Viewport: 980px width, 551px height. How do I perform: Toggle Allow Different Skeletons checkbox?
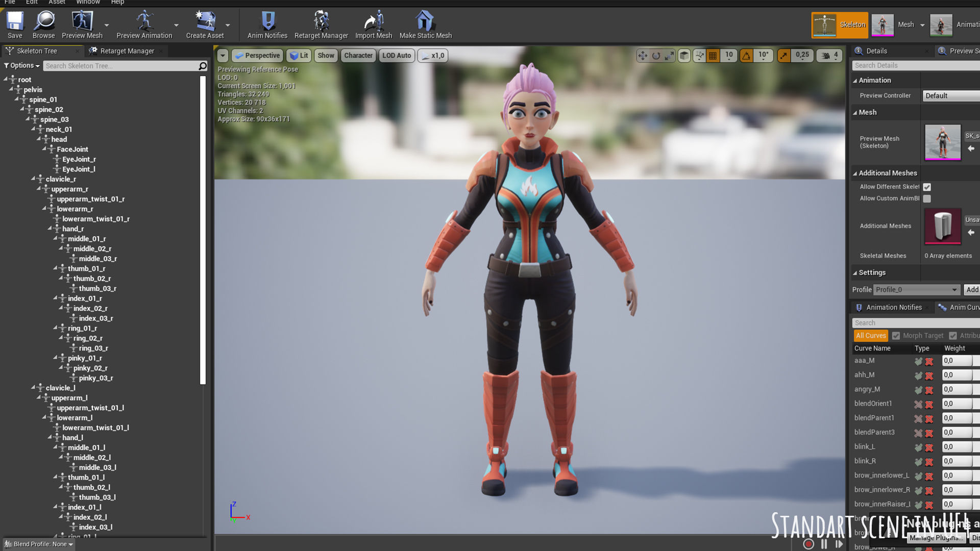click(927, 187)
